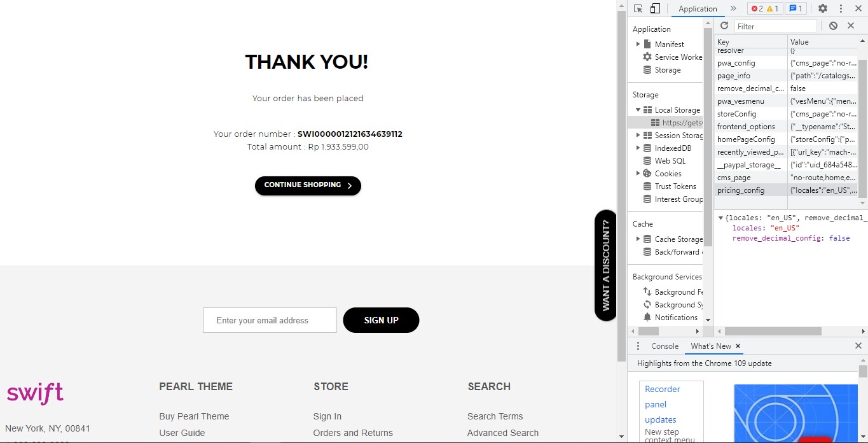Open the DevTools three-dot customize menu

841,8
